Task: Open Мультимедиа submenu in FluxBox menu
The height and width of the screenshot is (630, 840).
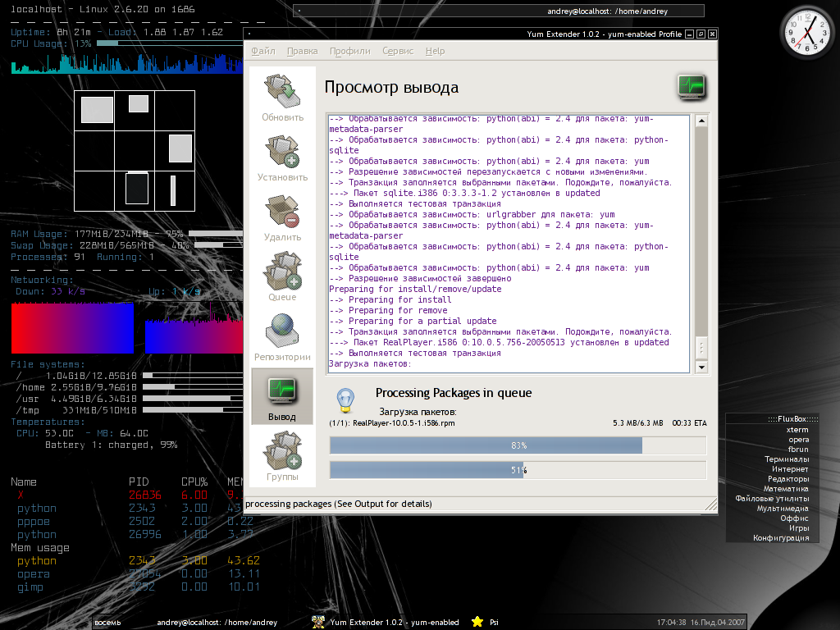Action: 782,509
